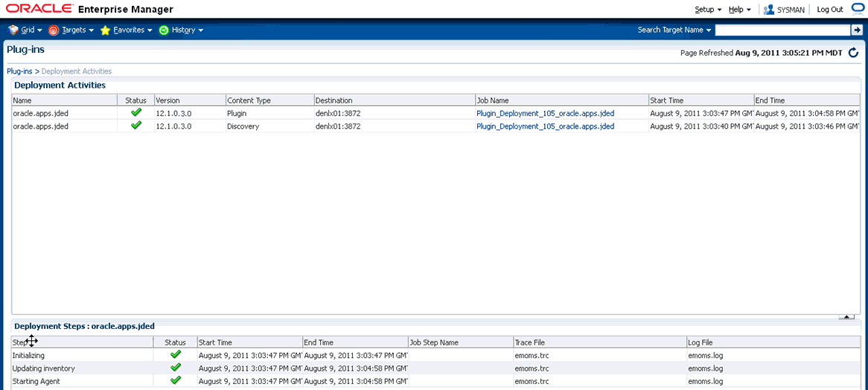Select the oracle.apps.jded name in the Plugin row

pyautogui.click(x=40, y=113)
